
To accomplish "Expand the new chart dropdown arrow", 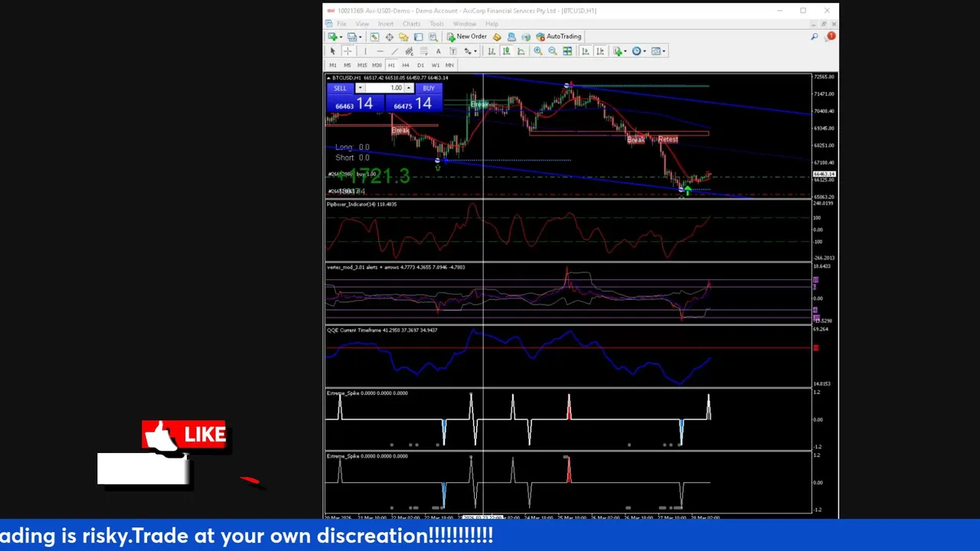I will (x=341, y=37).
